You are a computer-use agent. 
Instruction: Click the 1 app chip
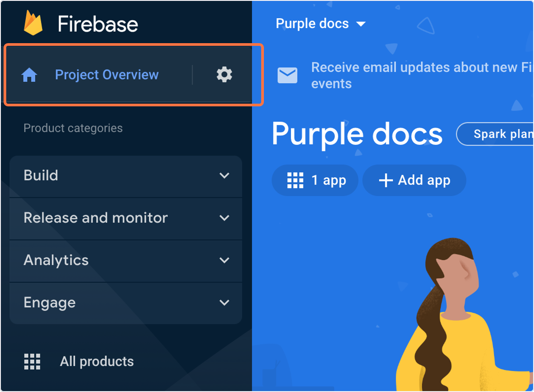[315, 181]
